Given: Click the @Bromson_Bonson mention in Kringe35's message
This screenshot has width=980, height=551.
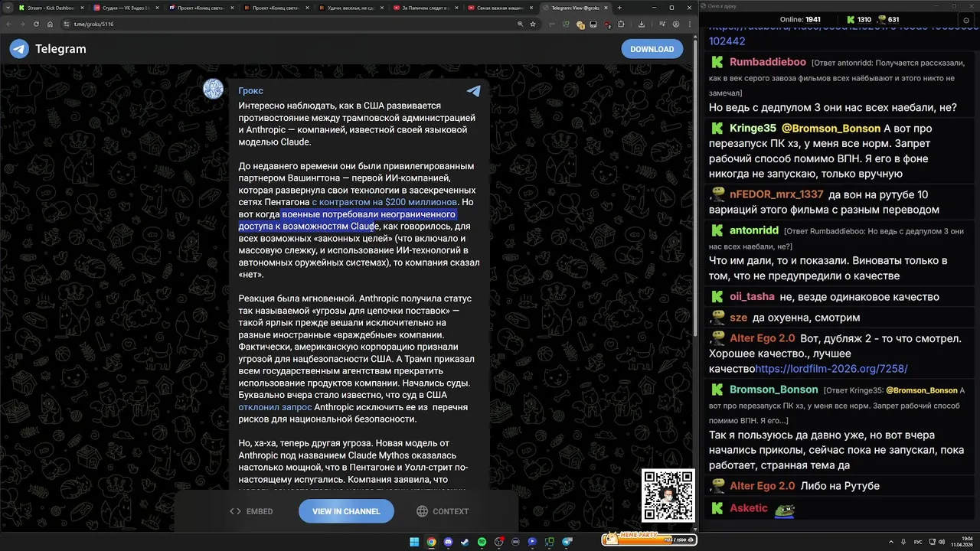Looking at the screenshot, I should pos(831,129).
